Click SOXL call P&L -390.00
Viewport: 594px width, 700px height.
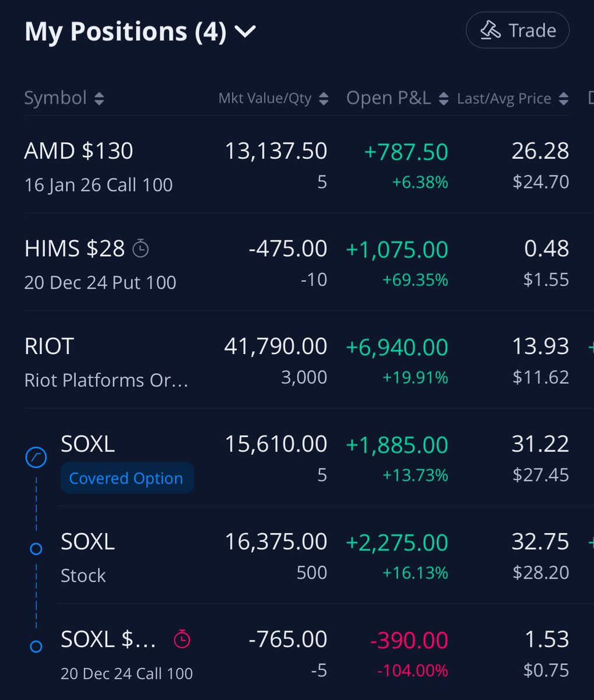tap(409, 640)
